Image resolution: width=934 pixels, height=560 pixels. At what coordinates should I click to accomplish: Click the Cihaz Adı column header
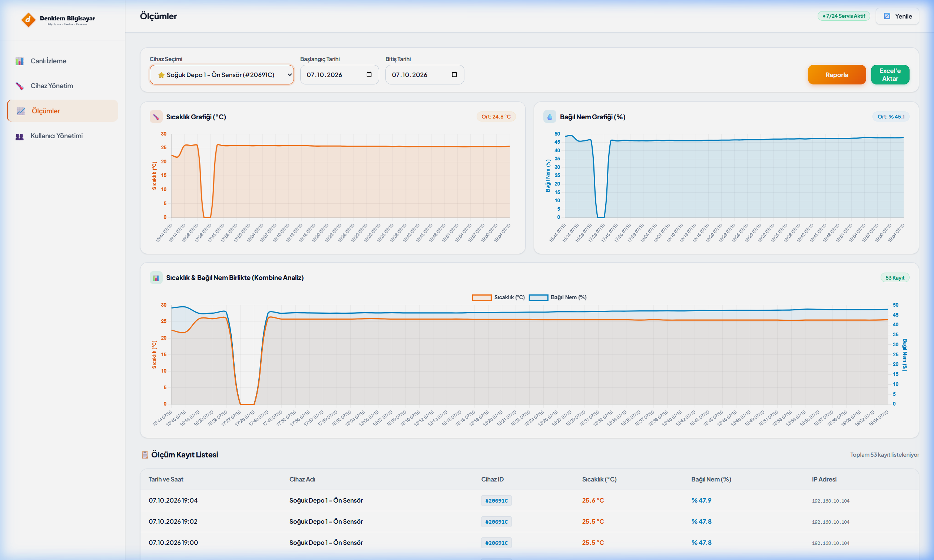click(x=302, y=479)
